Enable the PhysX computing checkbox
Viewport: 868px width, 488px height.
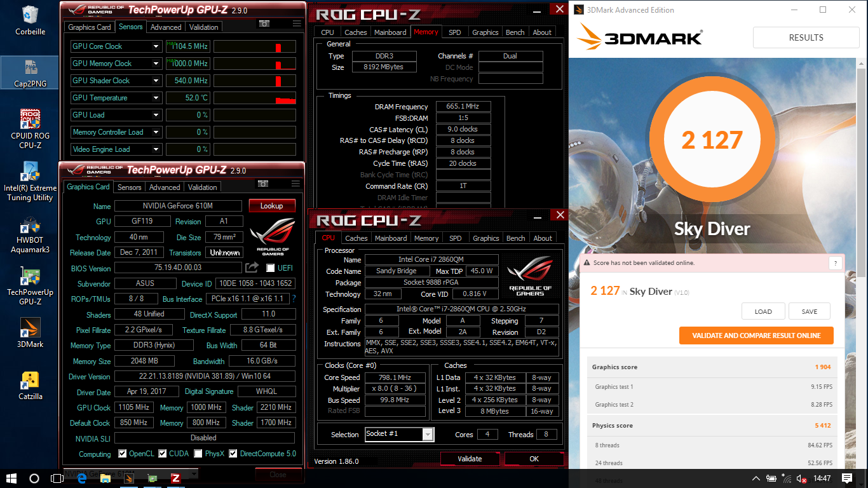[198, 454]
